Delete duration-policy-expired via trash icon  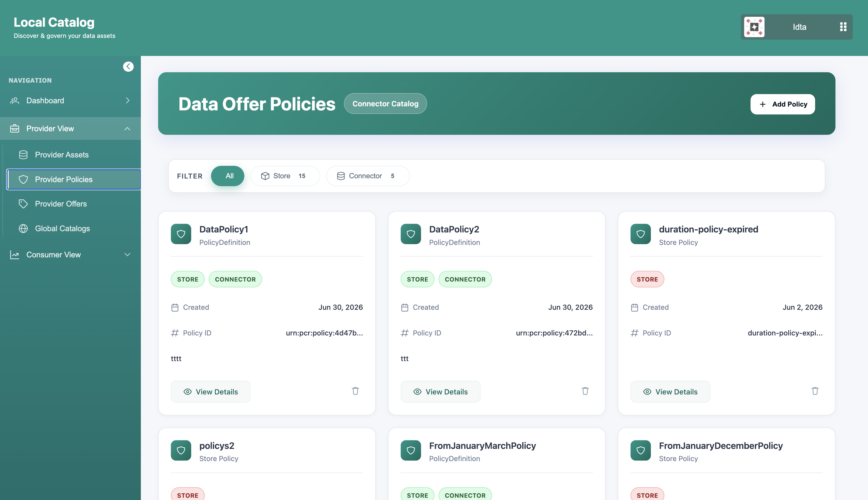click(815, 391)
